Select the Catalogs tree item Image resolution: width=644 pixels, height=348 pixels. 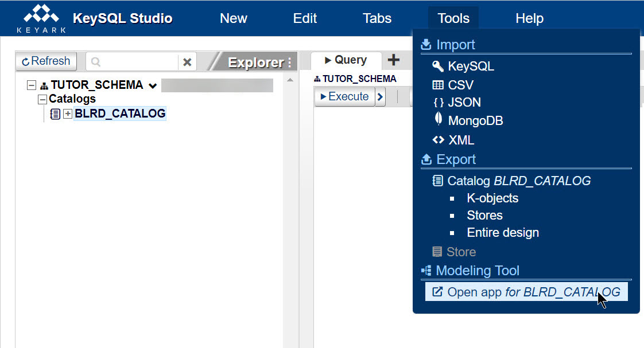point(72,99)
